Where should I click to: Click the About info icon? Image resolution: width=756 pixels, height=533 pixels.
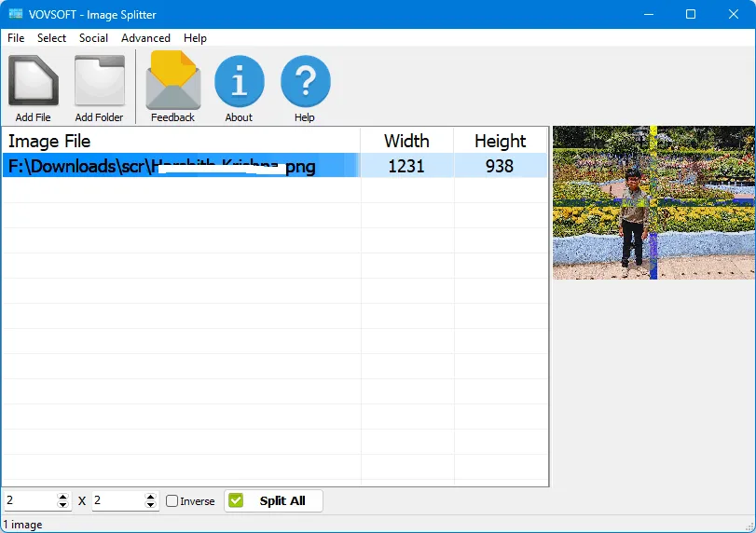tap(239, 82)
